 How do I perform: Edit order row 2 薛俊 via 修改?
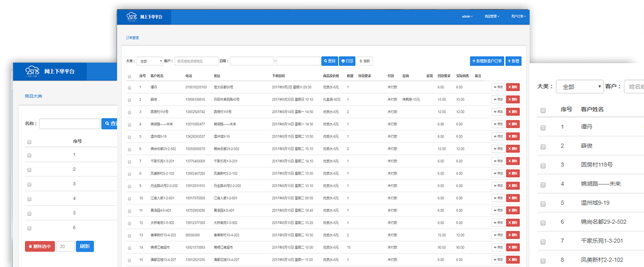[x=498, y=99]
